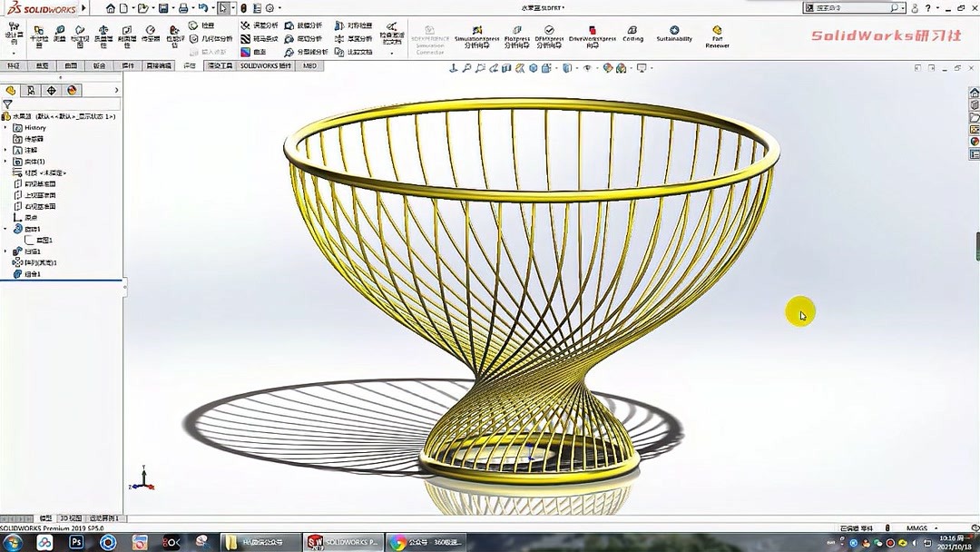Screen dimensions: 980x552
Task: Toggle Hide/Show Items in the viewport toolbar
Action: click(588, 66)
